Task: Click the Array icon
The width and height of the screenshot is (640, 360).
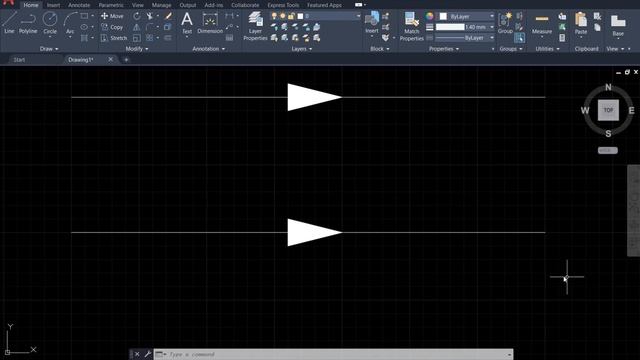Action: (150, 38)
